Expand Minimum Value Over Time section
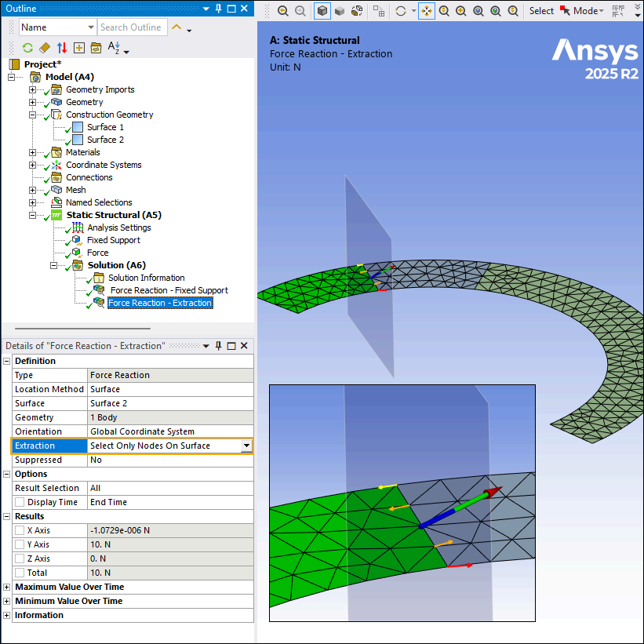The height and width of the screenshot is (644, 644). point(6,601)
